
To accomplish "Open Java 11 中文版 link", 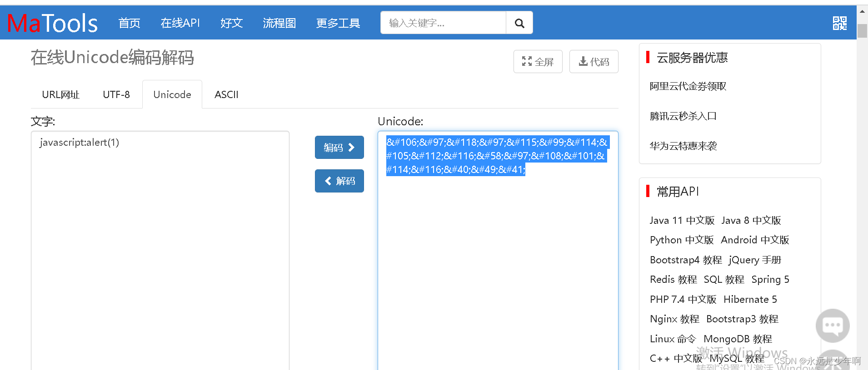I will coord(682,220).
